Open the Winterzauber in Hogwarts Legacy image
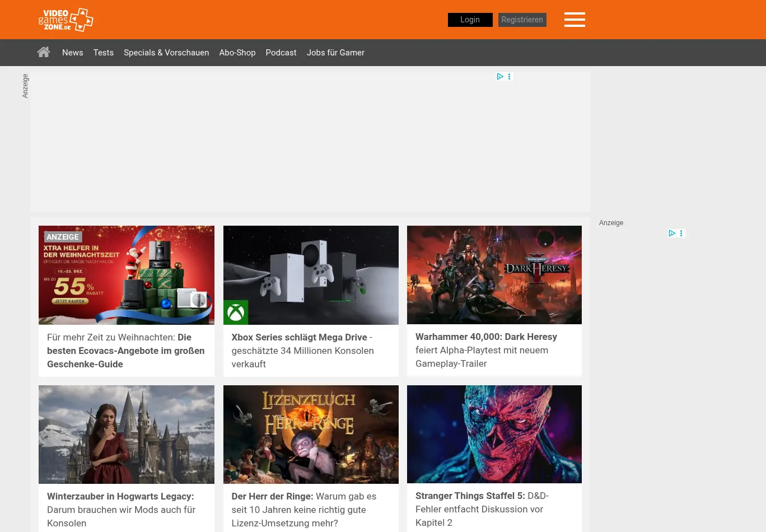Viewport: 766px width, 532px height. 126,434
